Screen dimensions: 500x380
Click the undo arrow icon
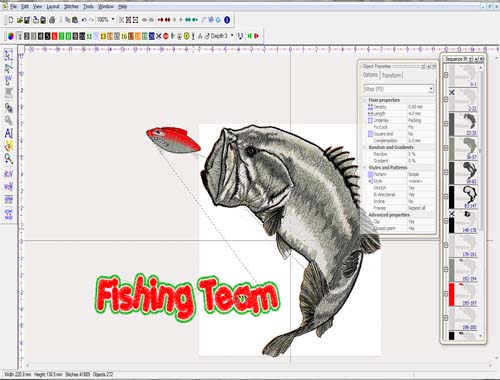84,20
